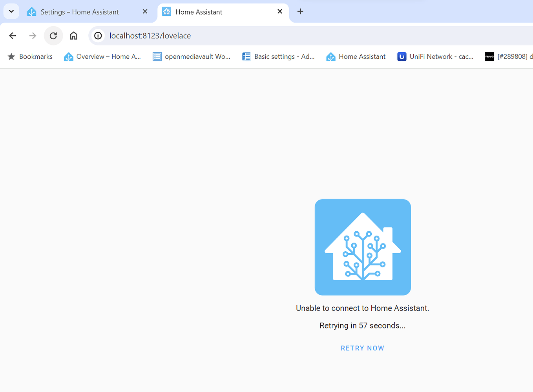This screenshot has height=392, width=533.
Task: Click the openmediavault bookmark icon
Action: coord(157,56)
